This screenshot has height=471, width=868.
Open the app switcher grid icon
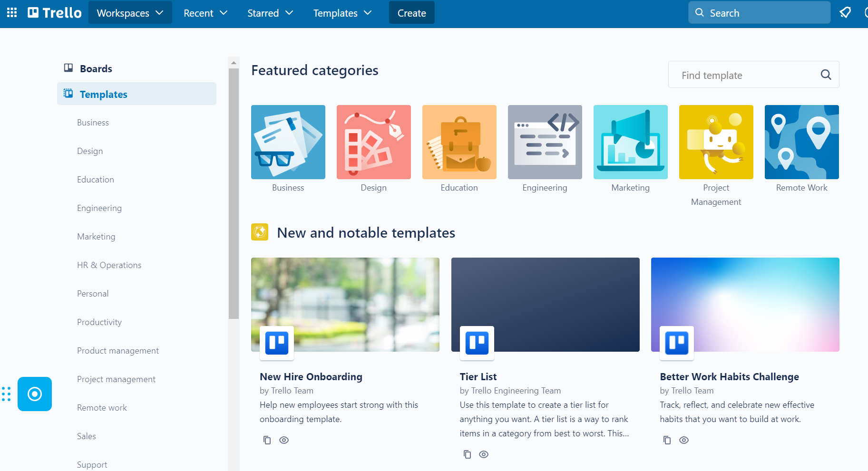[x=12, y=13]
